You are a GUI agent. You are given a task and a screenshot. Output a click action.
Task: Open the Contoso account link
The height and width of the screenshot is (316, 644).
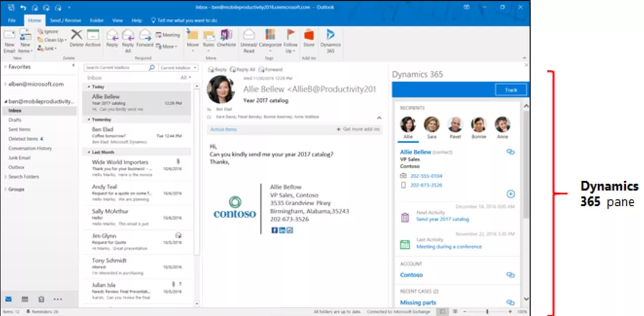tap(411, 275)
